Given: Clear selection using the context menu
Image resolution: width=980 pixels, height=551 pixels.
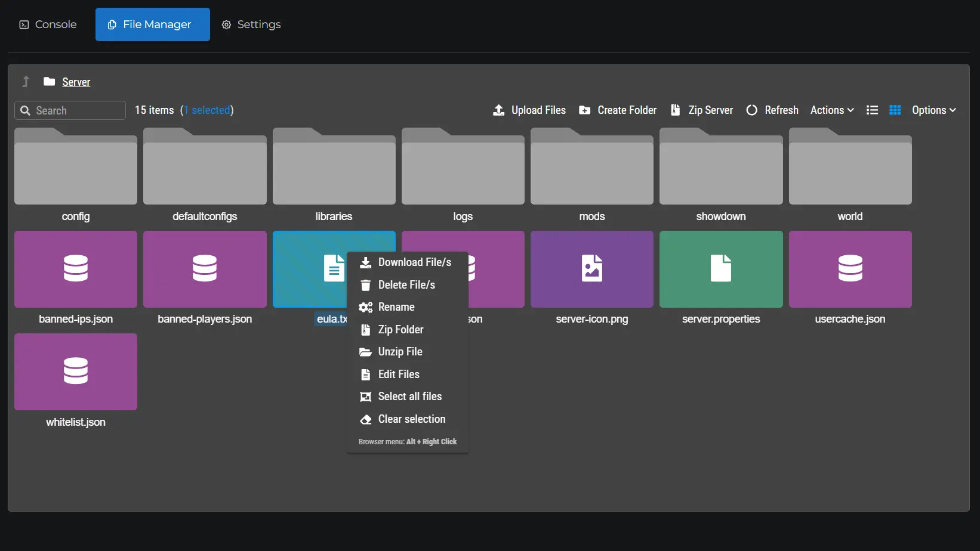Looking at the screenshot, I should pyautogui.click(x=411, y=419).
